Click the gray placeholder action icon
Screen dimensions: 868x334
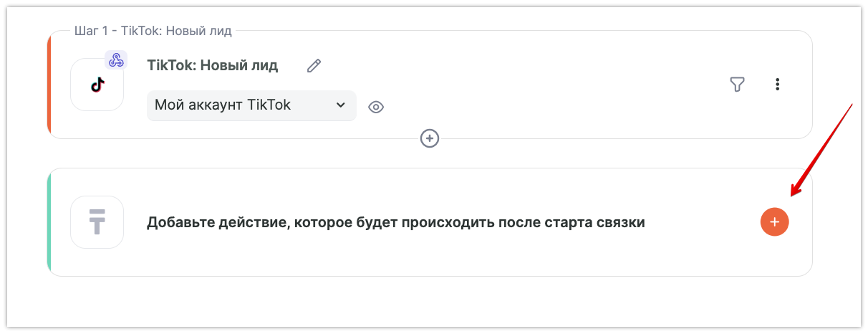(97, 222)
